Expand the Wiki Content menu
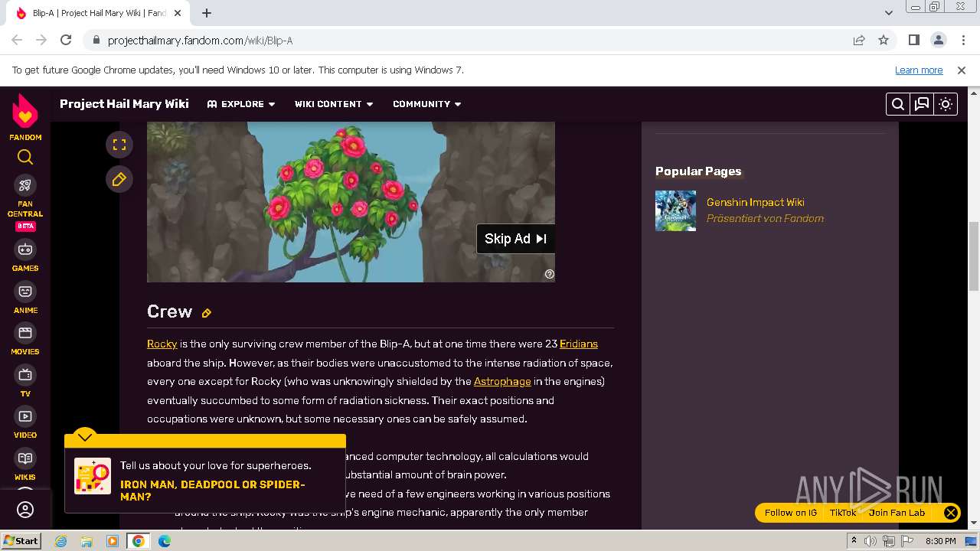Screen dimensions: 980x551 click(x=334, y=104)
